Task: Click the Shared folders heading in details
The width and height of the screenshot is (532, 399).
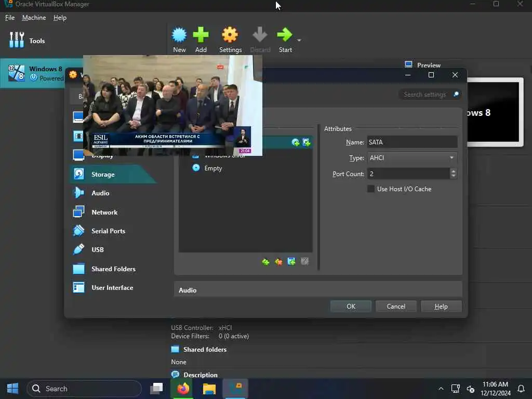Action: tap(205, 350)
